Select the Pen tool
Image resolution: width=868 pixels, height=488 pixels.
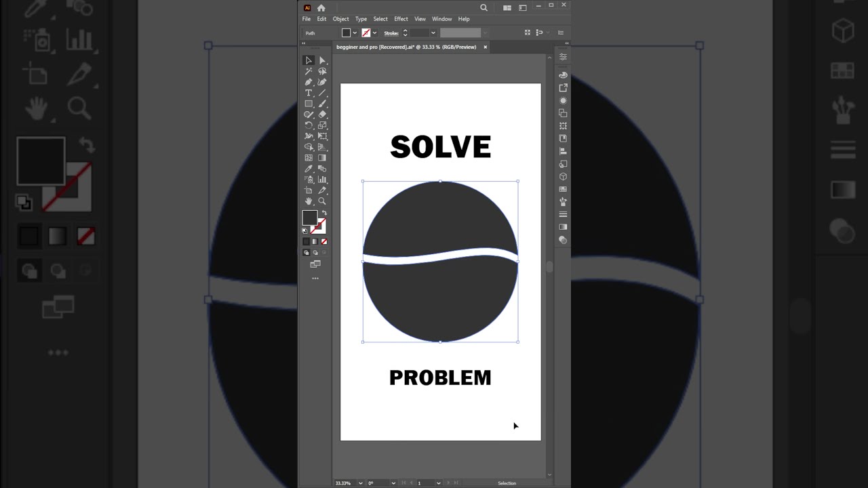click(309, 82)
